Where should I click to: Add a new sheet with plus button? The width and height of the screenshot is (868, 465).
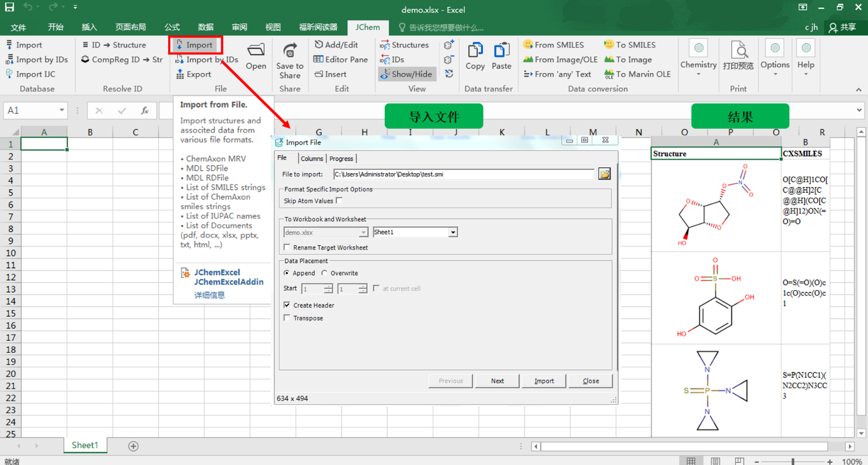(133, 446)
